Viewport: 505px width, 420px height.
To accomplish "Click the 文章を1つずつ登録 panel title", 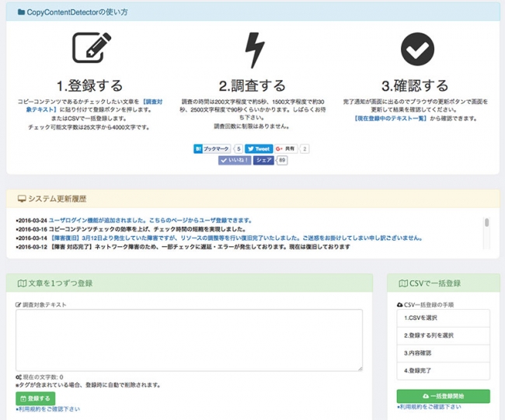I will tap(61, 283).
